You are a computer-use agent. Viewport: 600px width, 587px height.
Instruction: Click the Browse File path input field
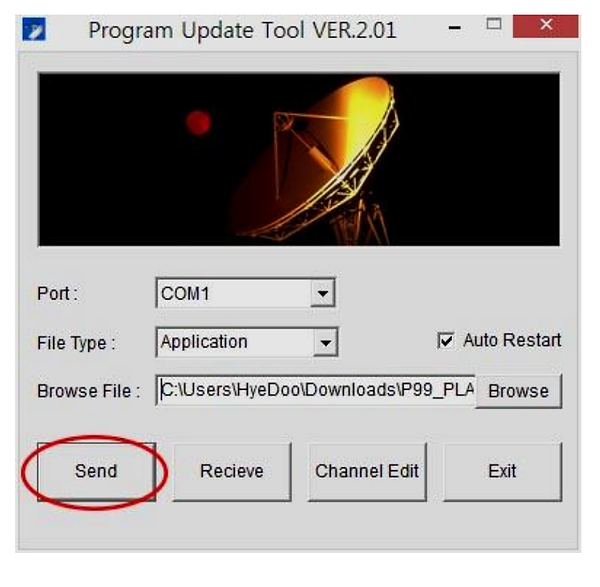click(315, 390)
